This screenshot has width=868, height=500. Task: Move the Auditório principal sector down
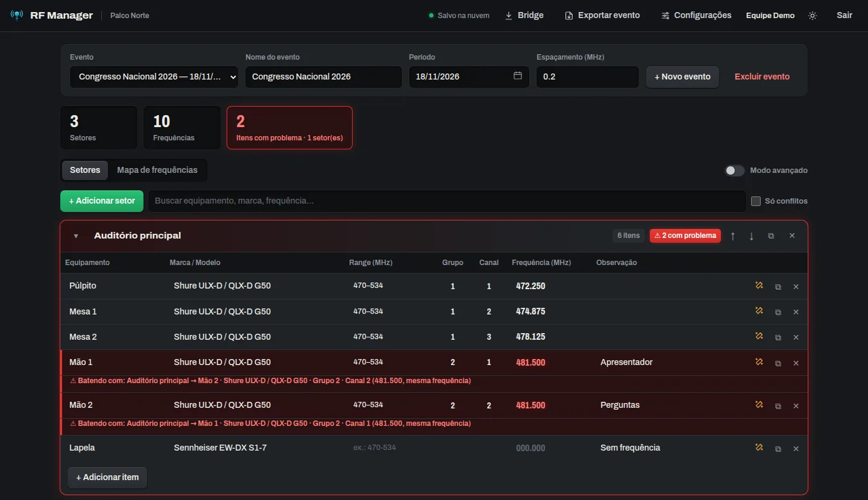tap(752, 236)
